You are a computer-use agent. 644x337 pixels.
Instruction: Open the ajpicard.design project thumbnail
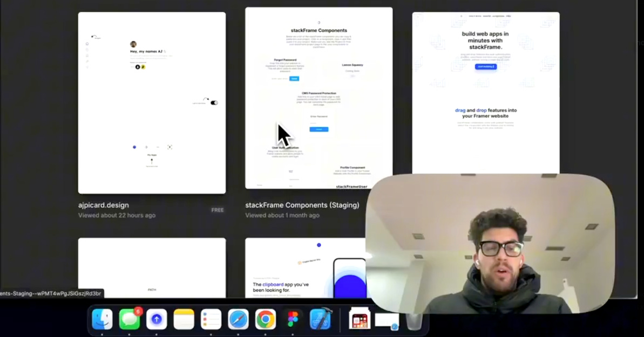(x=152, y=102)
